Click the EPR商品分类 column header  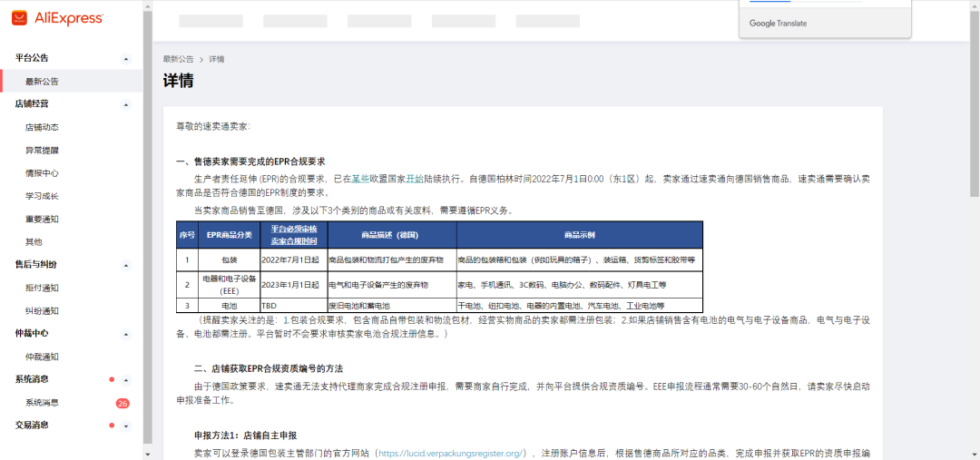(x=230, y=235)
